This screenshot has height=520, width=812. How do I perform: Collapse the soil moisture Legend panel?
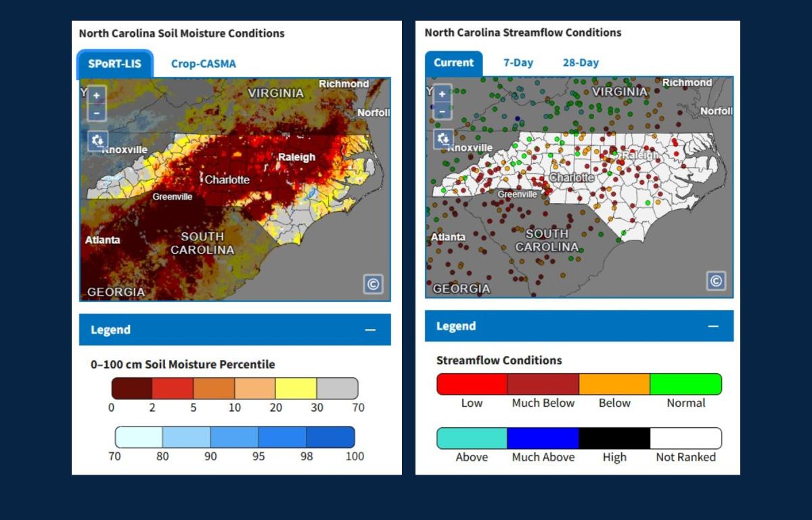coord(370,330)
